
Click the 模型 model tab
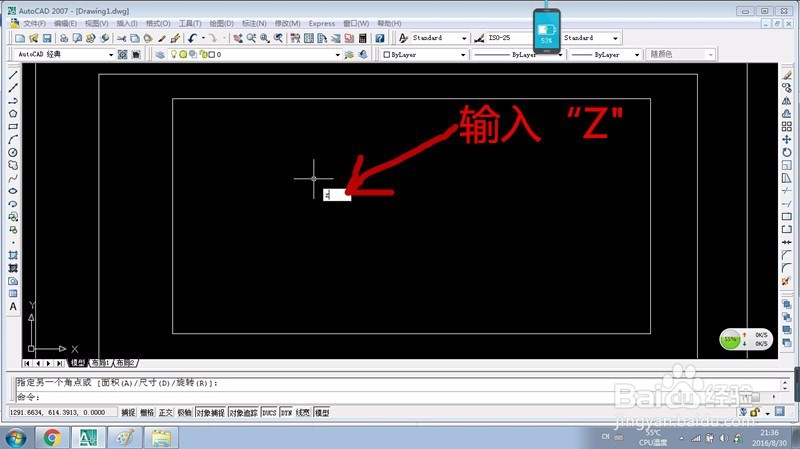pyautogui.click(x=78, y=363)
